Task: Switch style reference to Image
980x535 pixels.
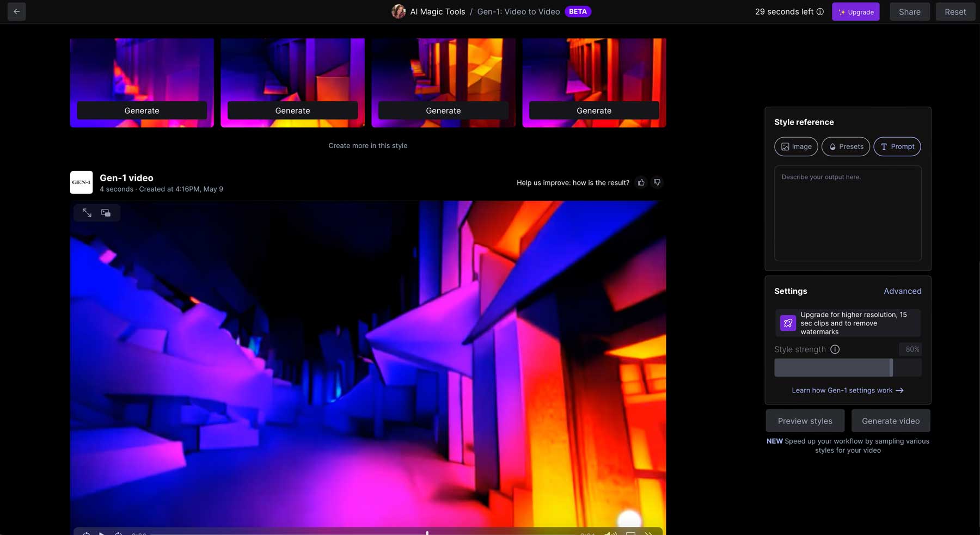Action: point(795,146)
